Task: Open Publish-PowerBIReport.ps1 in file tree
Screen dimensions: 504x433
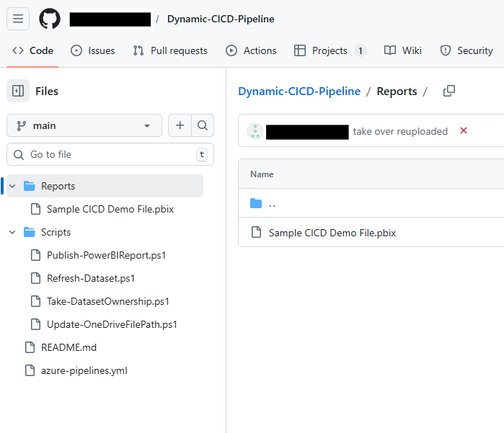Action: point(106,255)
